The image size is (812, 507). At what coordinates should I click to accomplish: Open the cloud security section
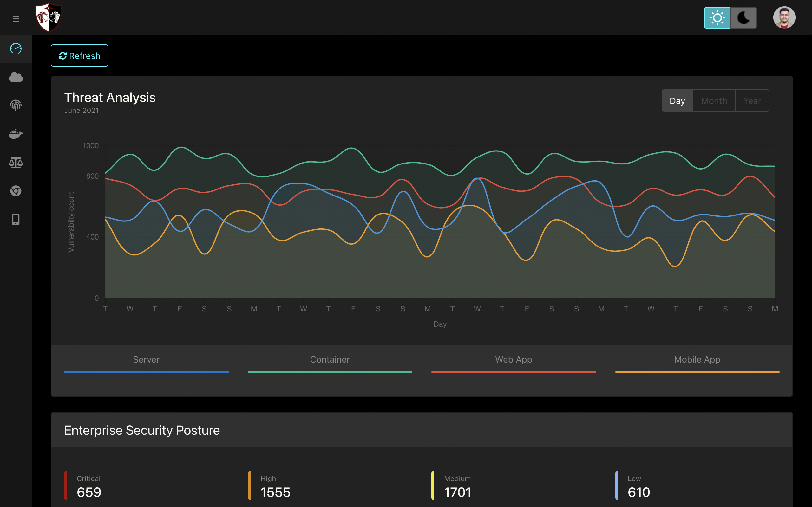[16, 77]
